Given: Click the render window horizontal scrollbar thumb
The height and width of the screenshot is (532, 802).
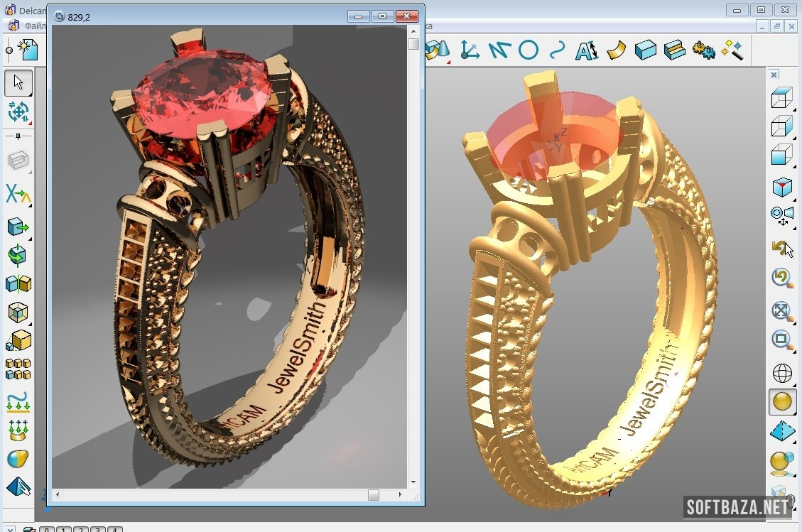Looking at the screenshot, I should [373, 495].
